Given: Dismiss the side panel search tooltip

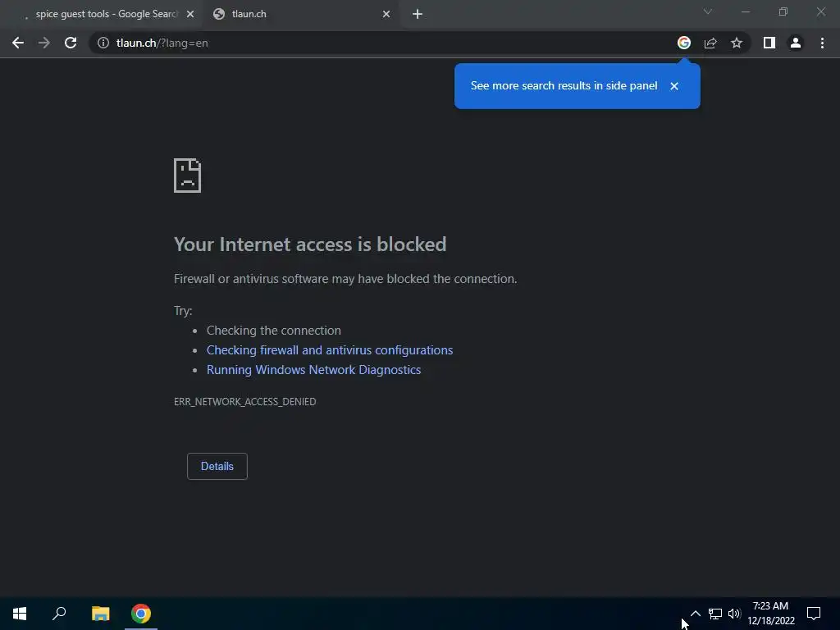Looking at the screenshot, I should pyautogui.click(x=674, y=86).
